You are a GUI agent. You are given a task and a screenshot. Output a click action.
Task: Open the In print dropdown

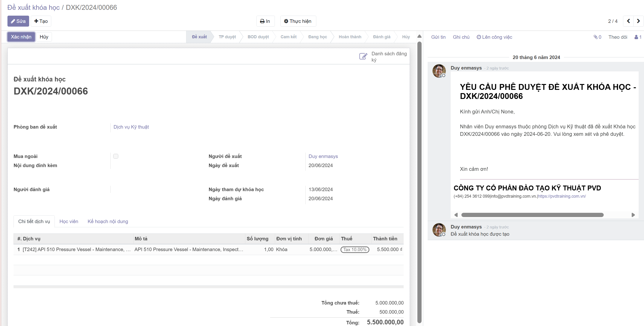265,21
